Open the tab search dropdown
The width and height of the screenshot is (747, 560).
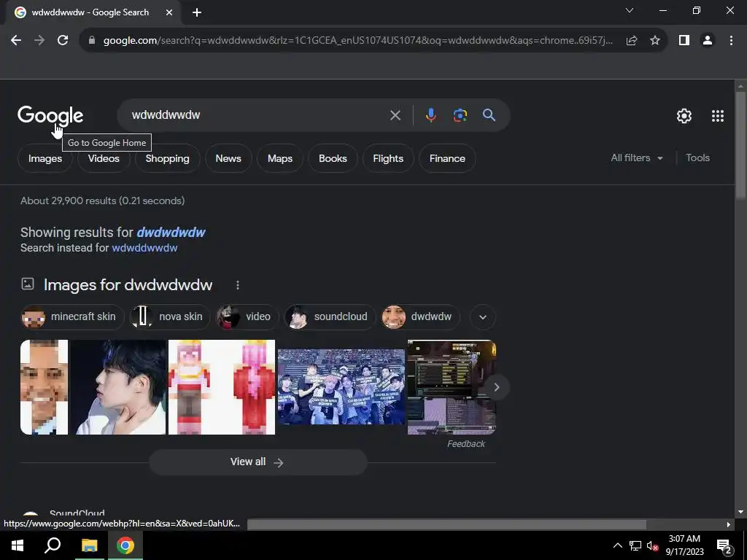[630, 10]
